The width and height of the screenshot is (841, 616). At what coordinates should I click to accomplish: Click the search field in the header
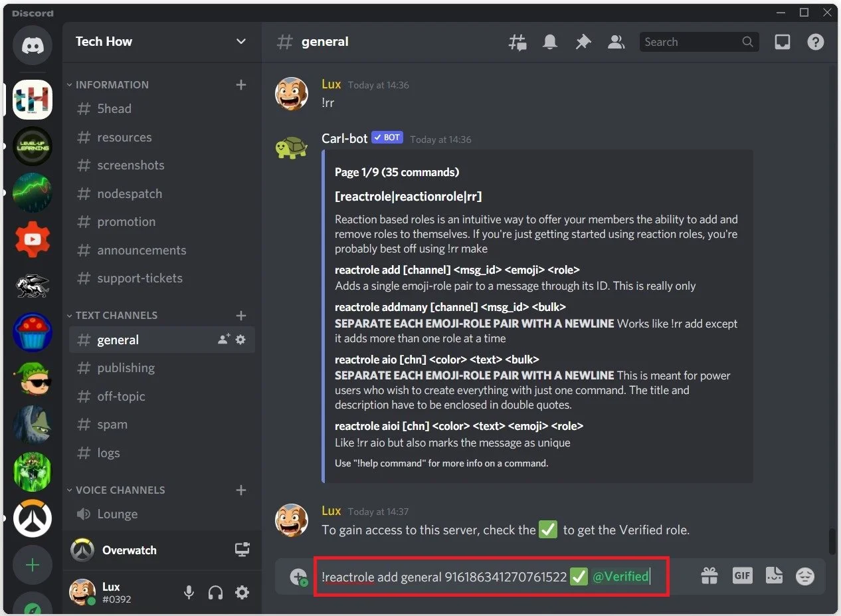[x=699, y=42]
